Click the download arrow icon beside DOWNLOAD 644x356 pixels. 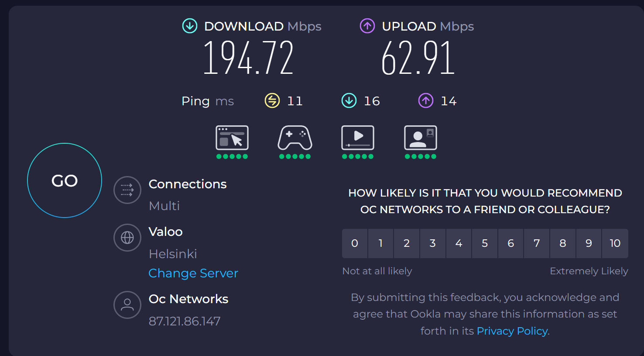pyautogui.click(x=190, y=26)
